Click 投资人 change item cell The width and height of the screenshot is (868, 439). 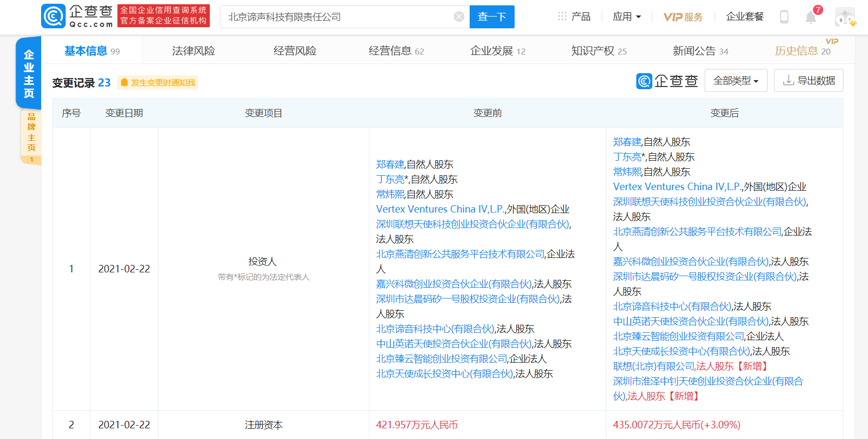[x=263, y=269]
